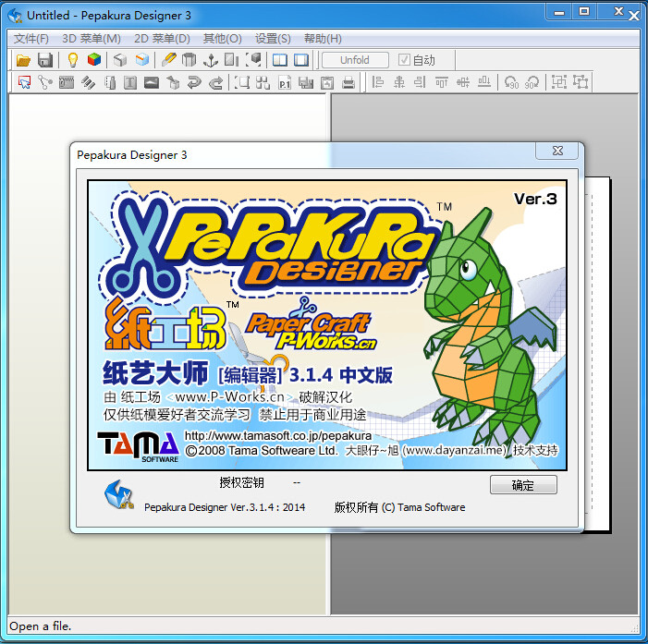Toggle the 自动 checkbox
Screen dimensions: 648x644
(404, 60)
